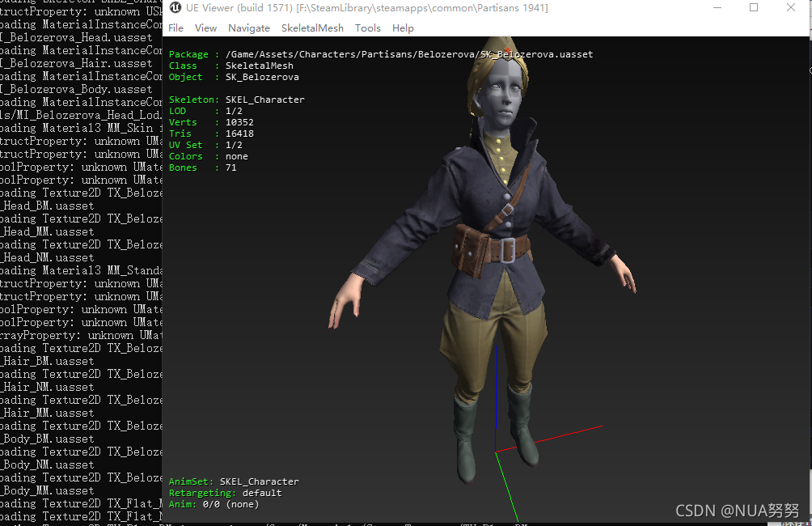Viewport: 812px width, 526px height.
Task: Open the File menu
Action: pyautogui.click(x=176, y=28)
